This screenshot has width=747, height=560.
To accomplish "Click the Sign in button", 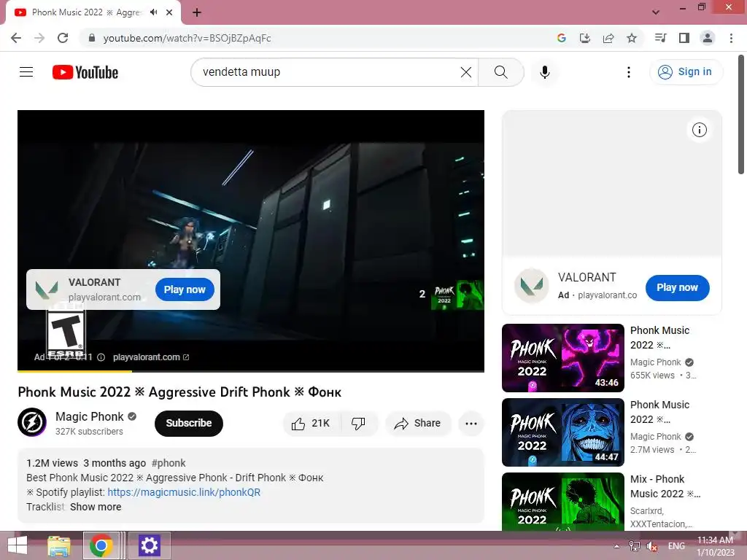I will (686, 72).
